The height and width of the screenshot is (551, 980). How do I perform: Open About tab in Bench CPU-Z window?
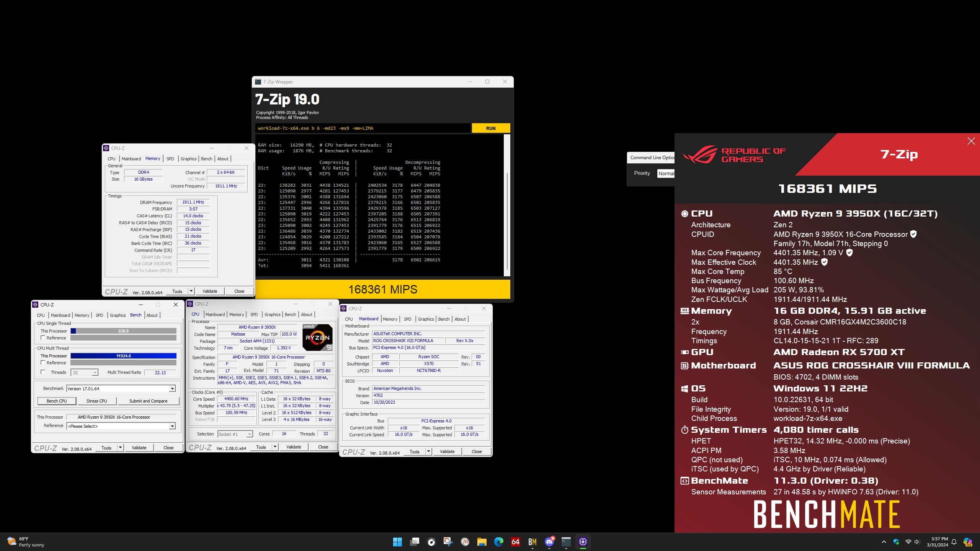pos(152,315)
